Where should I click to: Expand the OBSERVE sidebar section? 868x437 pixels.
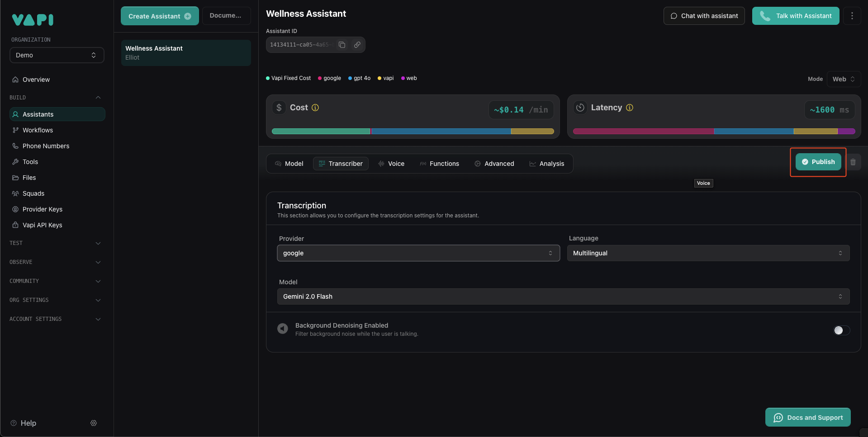pyautogui.click(x=98, y=262)
